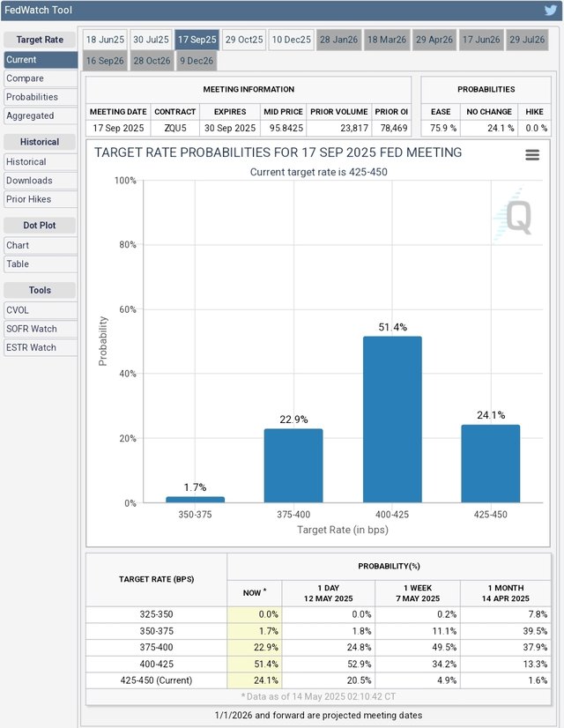Launch the CVOL tool
The image size is (564, 728).
click(41, 310)
